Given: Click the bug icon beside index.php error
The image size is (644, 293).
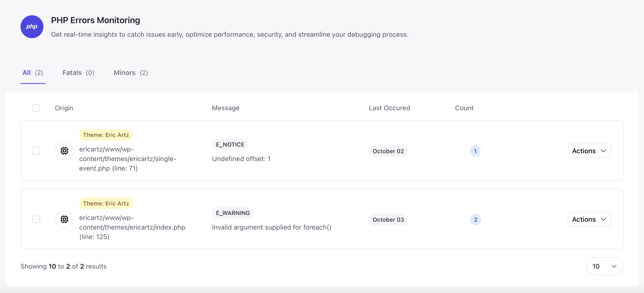Looking at the screenshot, I should (x=64, y=219).
